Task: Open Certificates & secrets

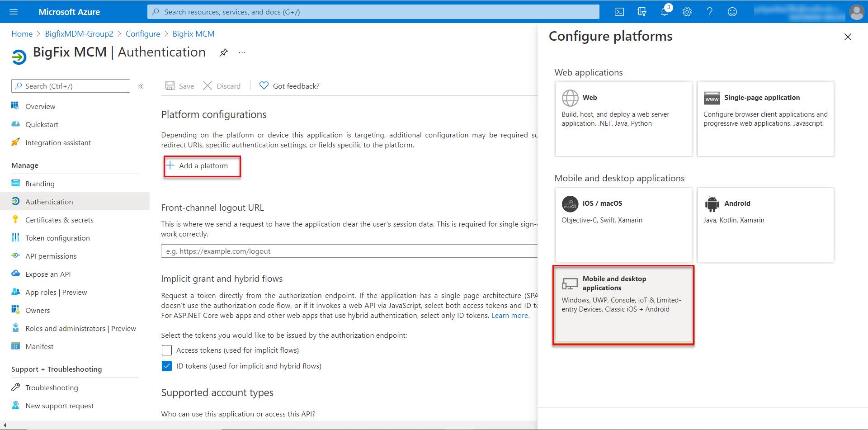Action: point(75,220)
